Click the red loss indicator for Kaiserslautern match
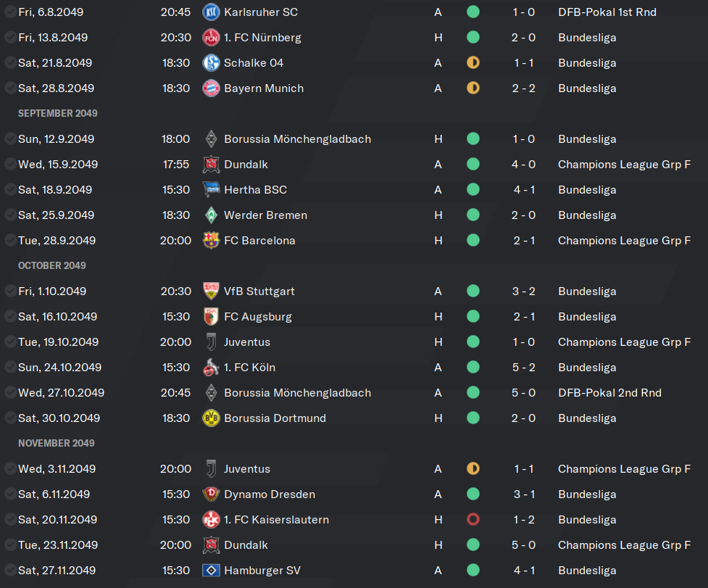The width and height of the screenshot is (708, 588). coord(472,519)
